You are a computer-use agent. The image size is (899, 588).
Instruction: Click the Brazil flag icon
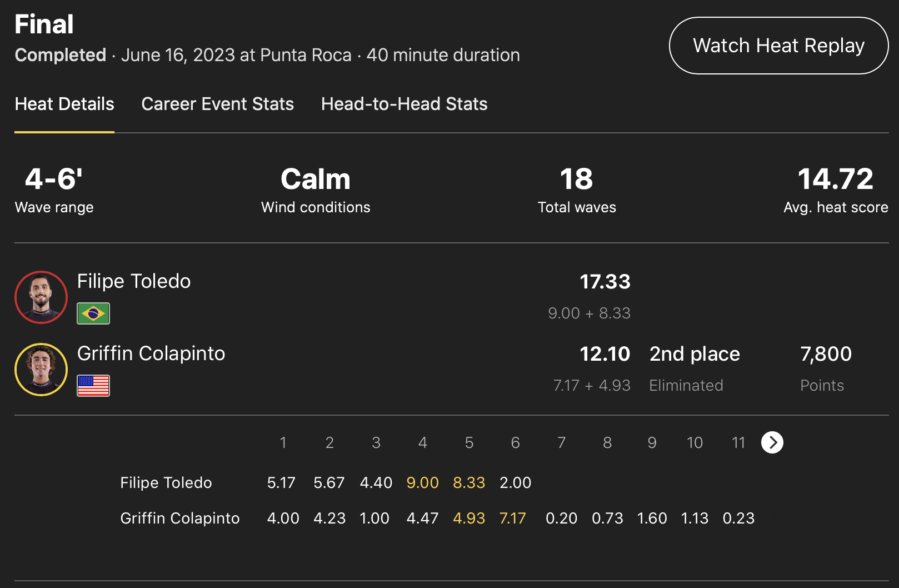click(x=93, y=313)
